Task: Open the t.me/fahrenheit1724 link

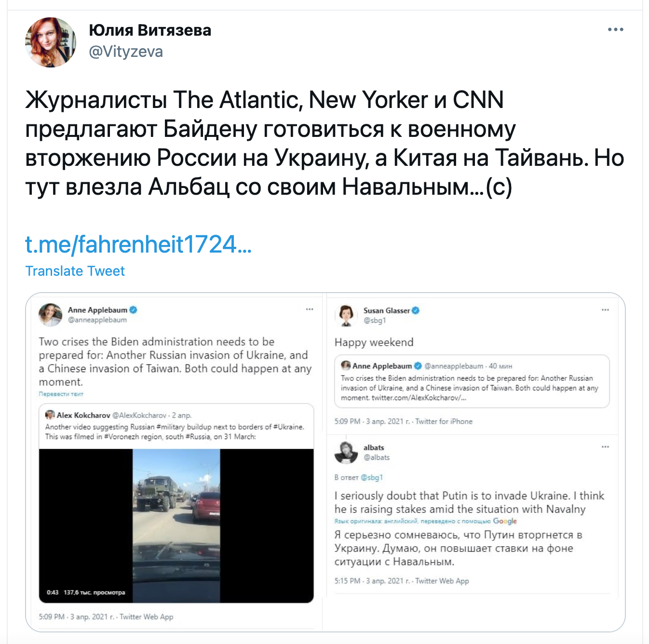Action: coord(138,244)
